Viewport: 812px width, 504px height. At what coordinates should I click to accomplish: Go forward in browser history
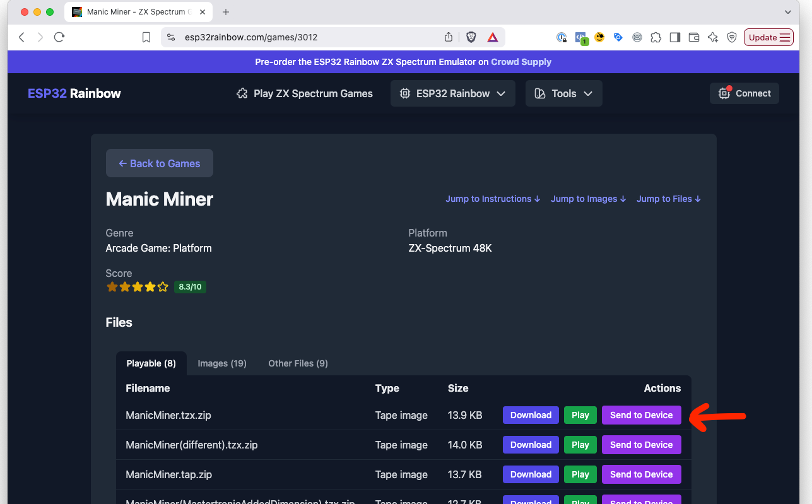pyautogui.click(x=40, y=37)
